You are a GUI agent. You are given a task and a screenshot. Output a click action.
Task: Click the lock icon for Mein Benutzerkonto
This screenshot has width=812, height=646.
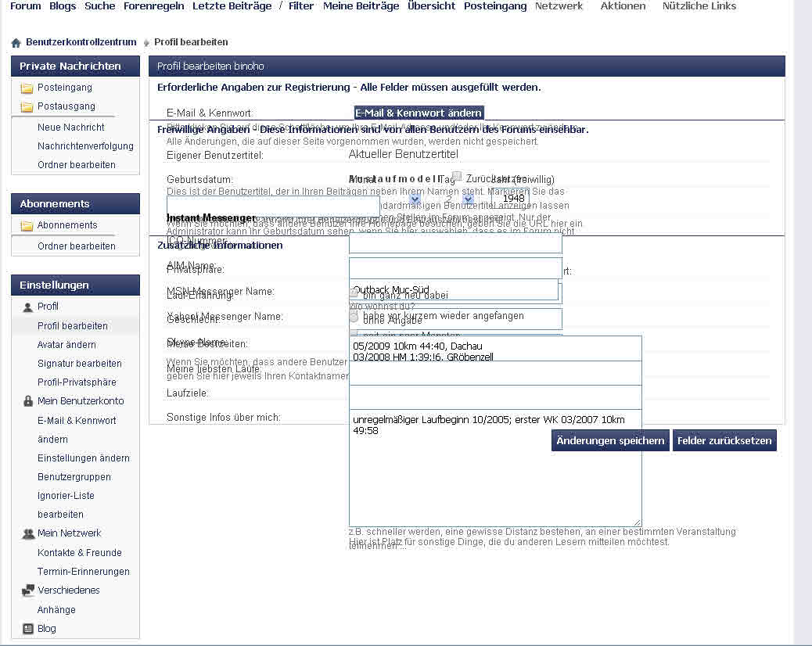tap(28, 401)
